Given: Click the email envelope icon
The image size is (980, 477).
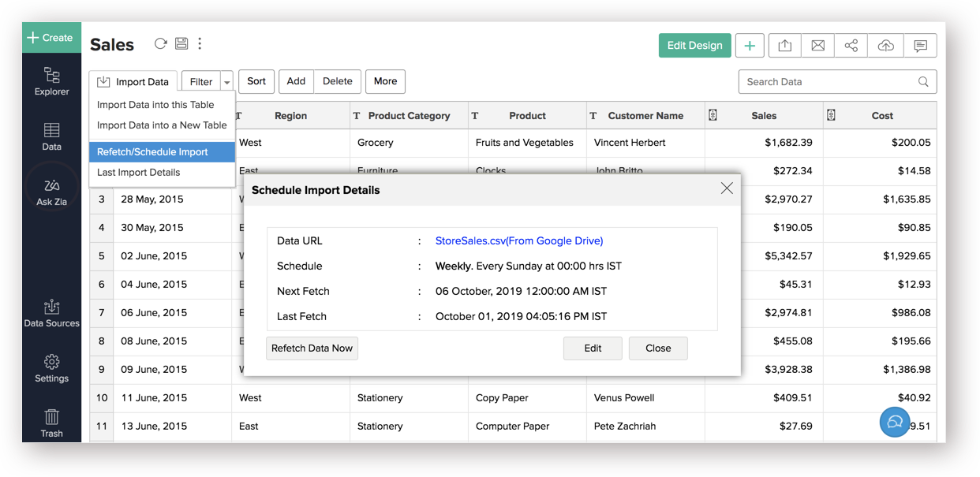Looking at the screenshot, I should point(817,46).
